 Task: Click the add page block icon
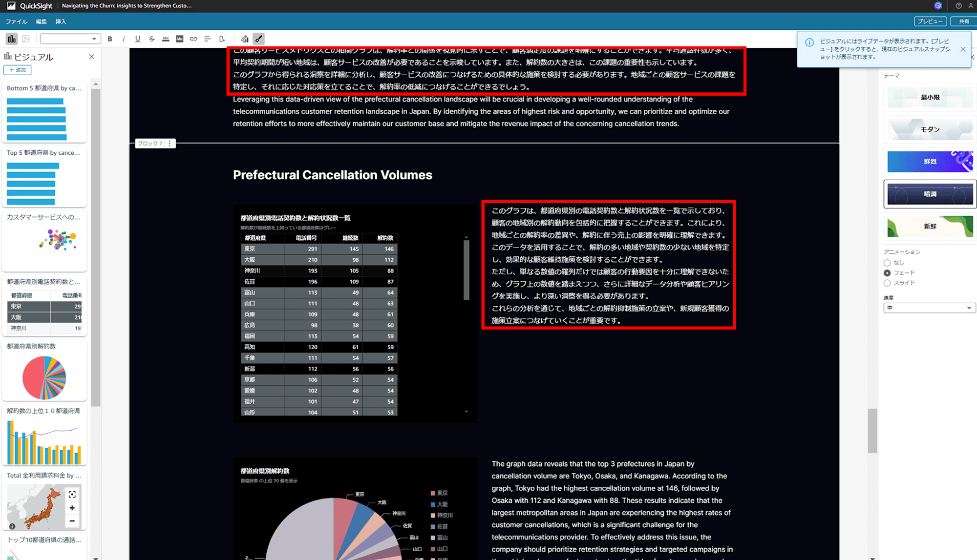(222, 39)
